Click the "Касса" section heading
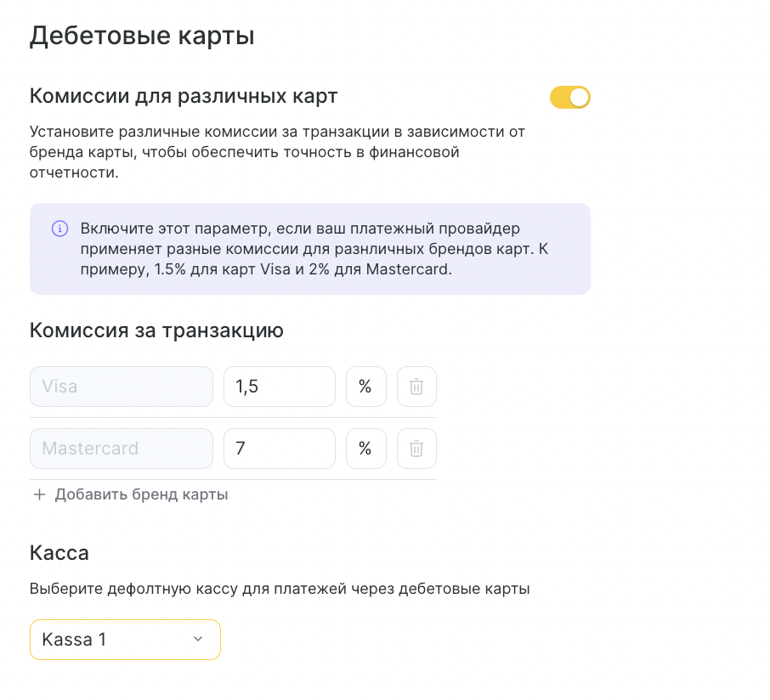The image size is (770, 700). click(x=59, y=553)
